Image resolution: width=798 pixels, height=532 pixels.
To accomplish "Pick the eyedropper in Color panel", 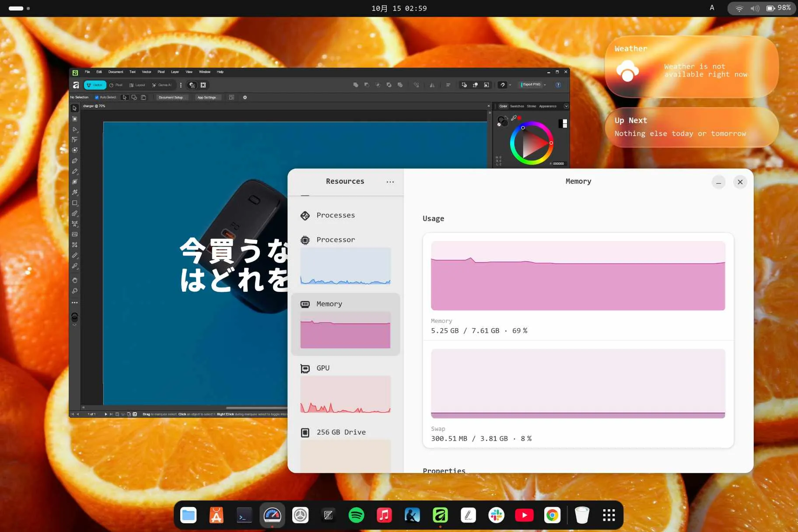I will pos(514,118).
